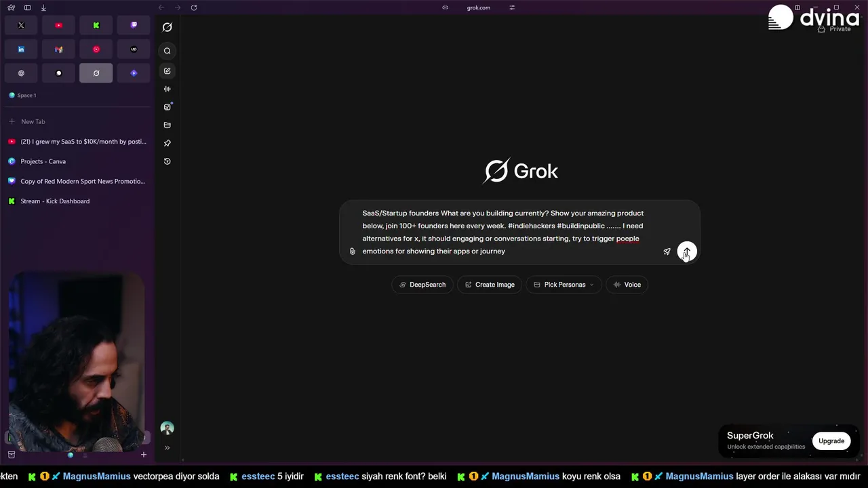The height and width of the screenshot is (488, 868).
Task: Add a new space with plus icon
Action: point(144,455)
